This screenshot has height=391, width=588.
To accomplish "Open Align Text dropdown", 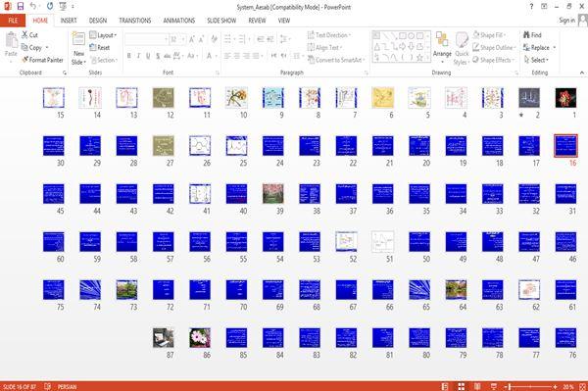I will coord(324,47).
